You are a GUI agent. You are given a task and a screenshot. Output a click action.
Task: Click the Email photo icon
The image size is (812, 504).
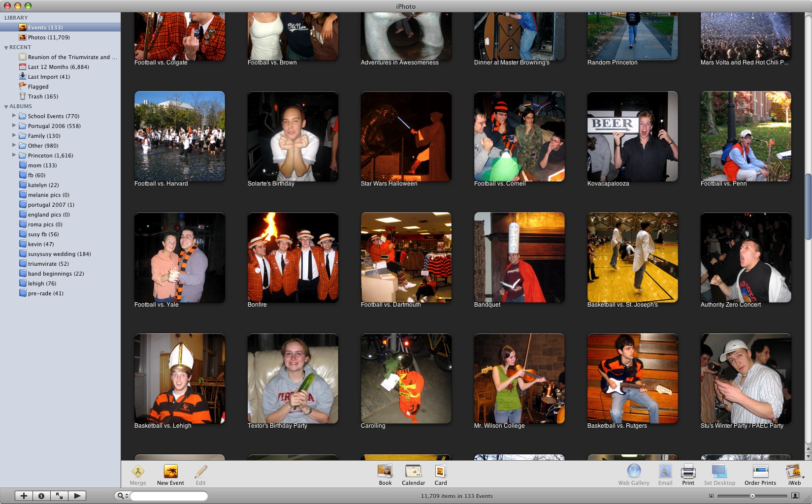click(x=665, y=472)
